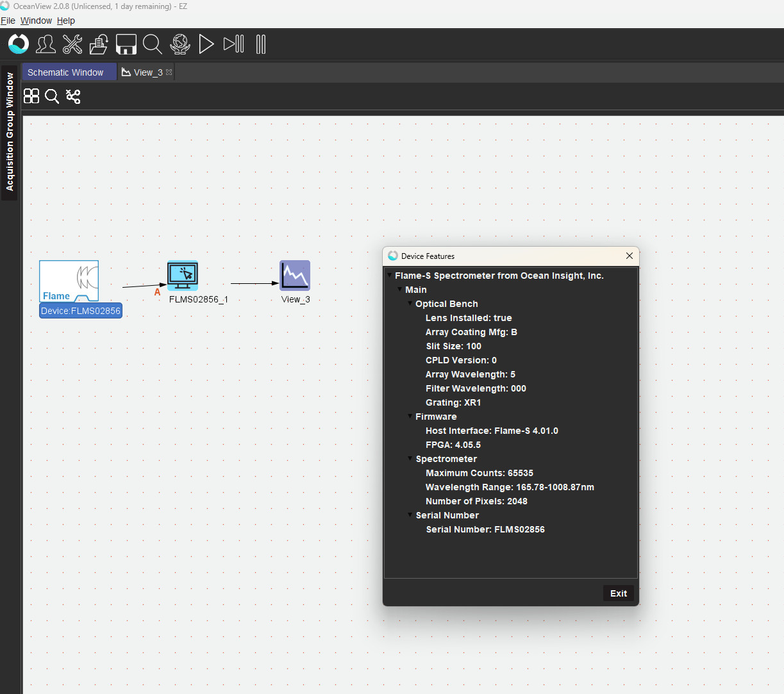Collapse the Flame-S Spectrometer root node
This screenshot has height=694, width=784.
pyautogui.click(x=389, y=275)
